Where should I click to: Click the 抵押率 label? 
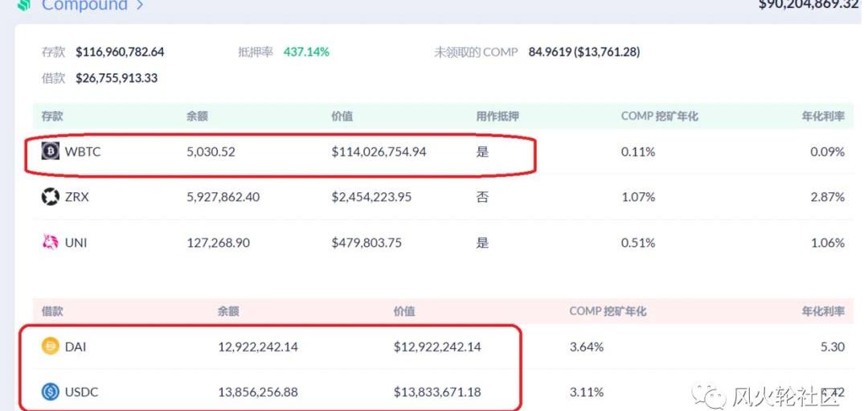point(256,52)
